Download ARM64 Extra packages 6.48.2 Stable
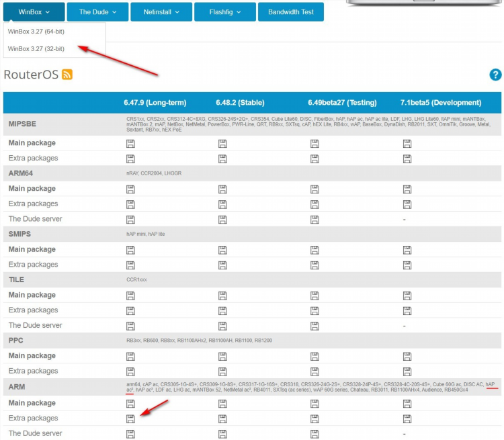This screenshot has width=504, height=440. 222,204
